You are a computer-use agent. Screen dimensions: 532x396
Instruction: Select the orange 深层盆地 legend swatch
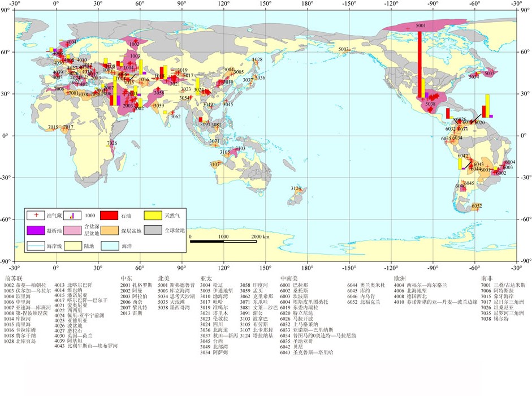[x=110, y=230]
